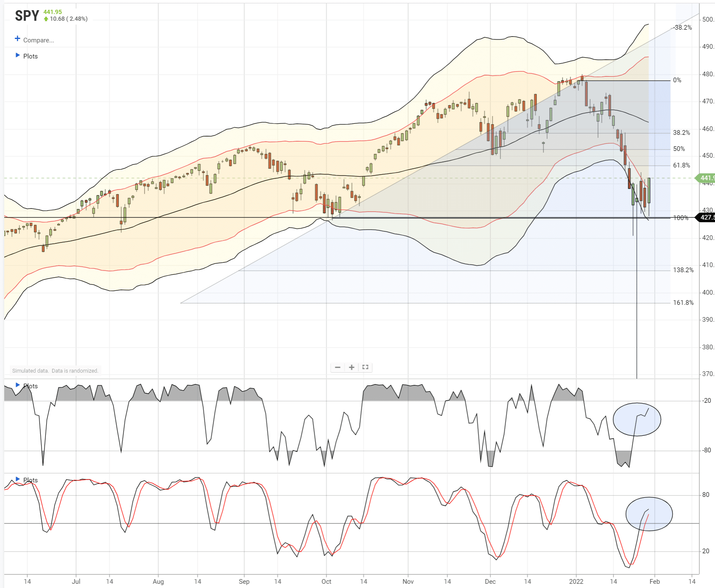Select the 38.2% retracement label below 0%
This screenshot has height=588, width=715.
tap(681, 133)
